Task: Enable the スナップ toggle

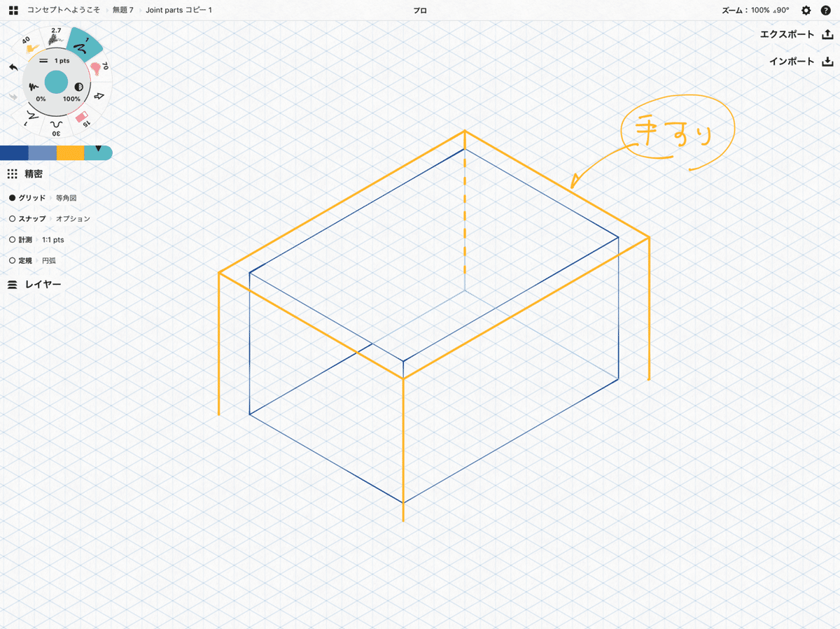Action: tap(13, 219)
